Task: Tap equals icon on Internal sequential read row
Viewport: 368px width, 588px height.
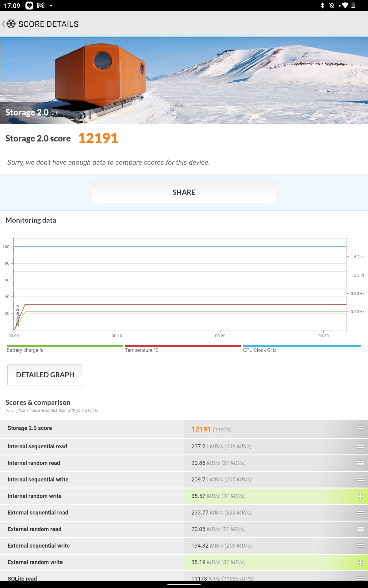Action: click(360, 447)
